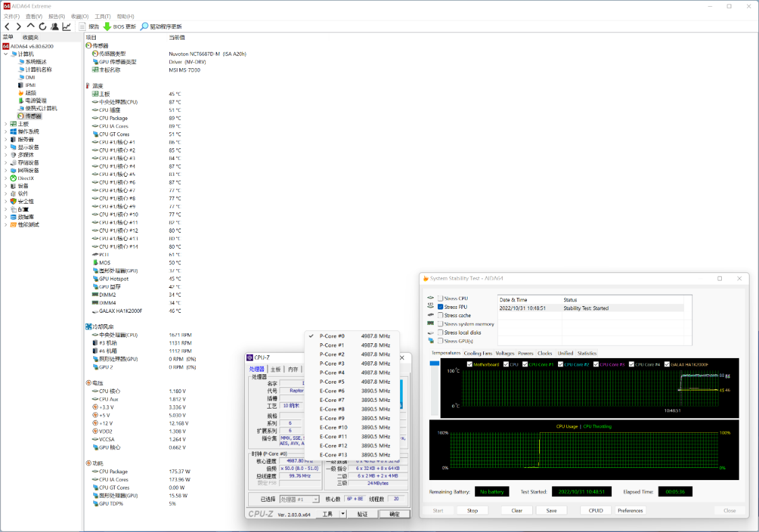
Task: Click the CPUID button
Action: point(596,510)
